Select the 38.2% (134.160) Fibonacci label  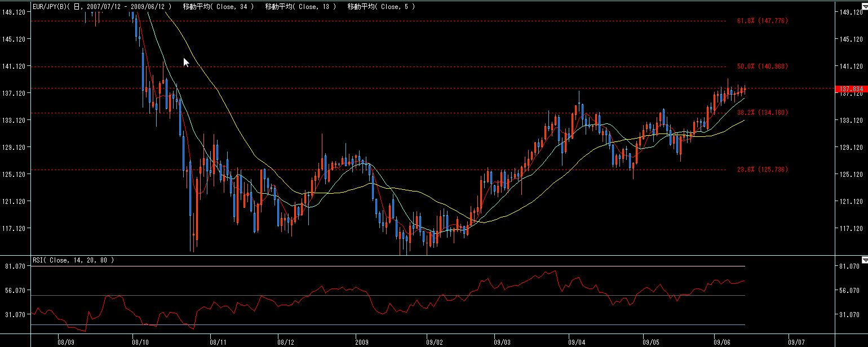762,113
